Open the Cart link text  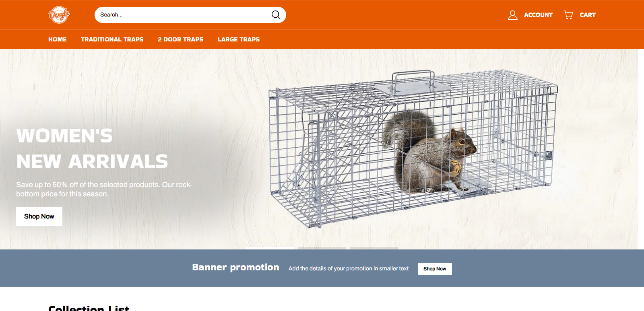point(588,15)
